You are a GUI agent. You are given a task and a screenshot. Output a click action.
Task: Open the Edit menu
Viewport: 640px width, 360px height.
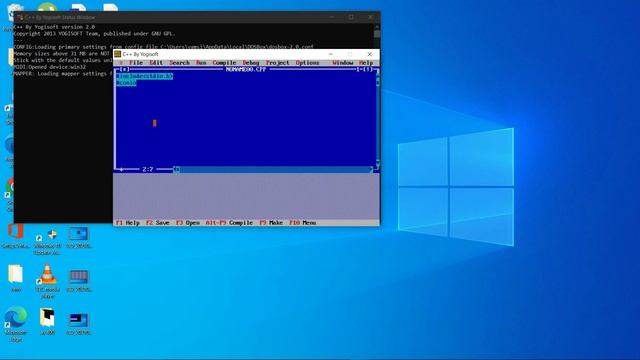tap(156, 63)
